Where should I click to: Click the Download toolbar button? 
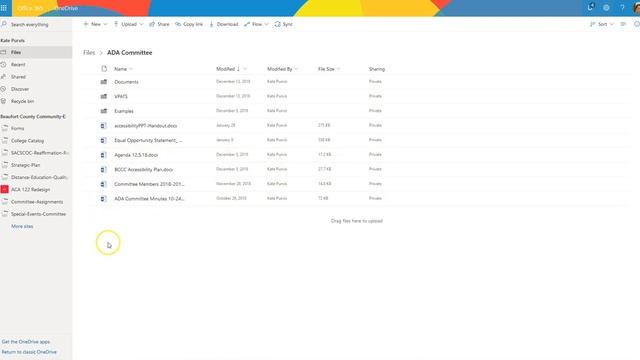pos(224,24)
